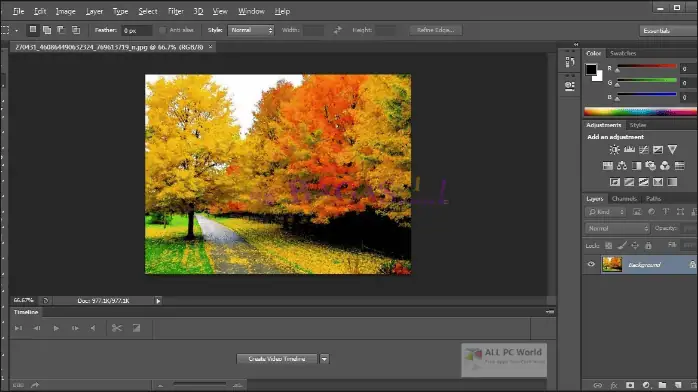Open the Properties panel icon
The width and height of the screenshot is (698, 392).
click(x=570, y=85)
